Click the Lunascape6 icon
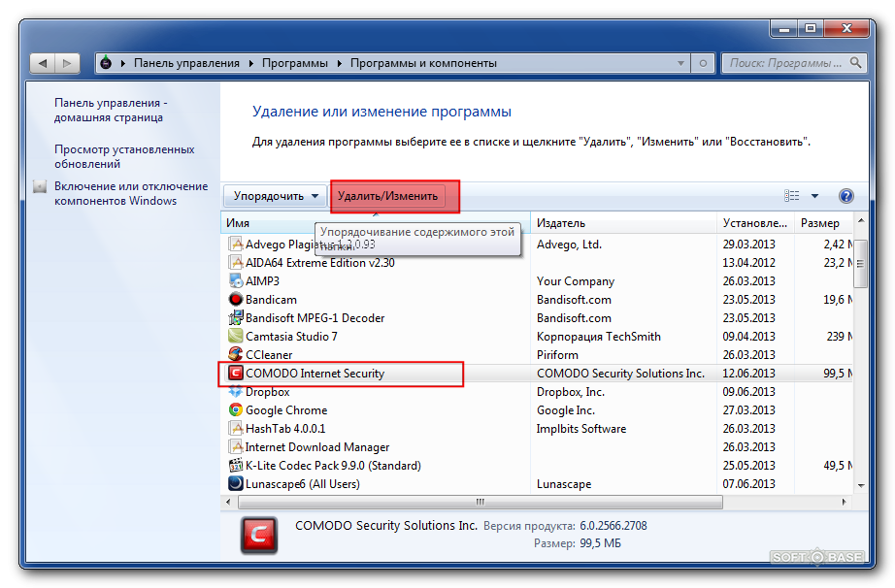The width and height of the screenshot is (895, 588). [235, 483]
